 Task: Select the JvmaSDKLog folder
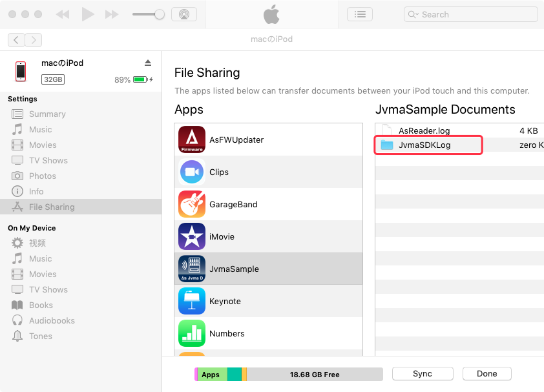click(424, 145)
